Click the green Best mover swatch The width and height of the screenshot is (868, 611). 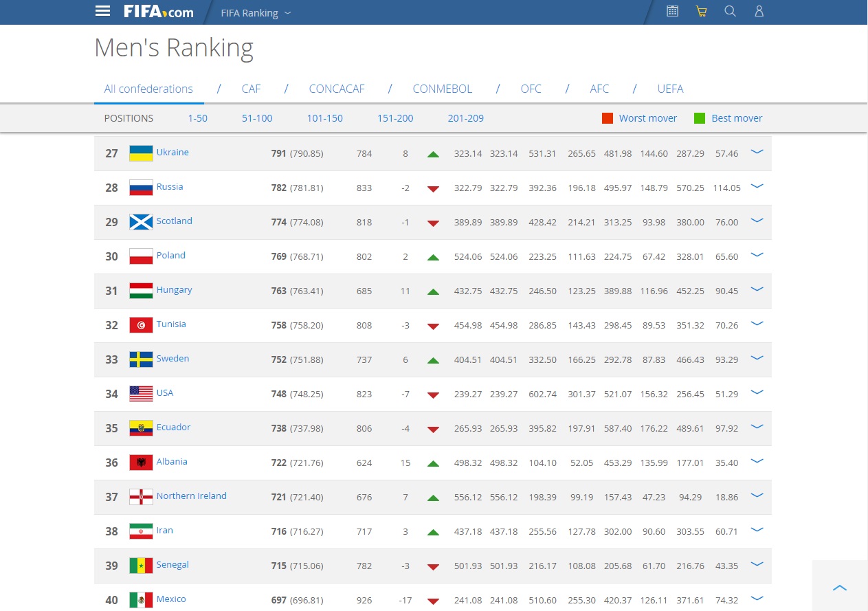point(700,118)
